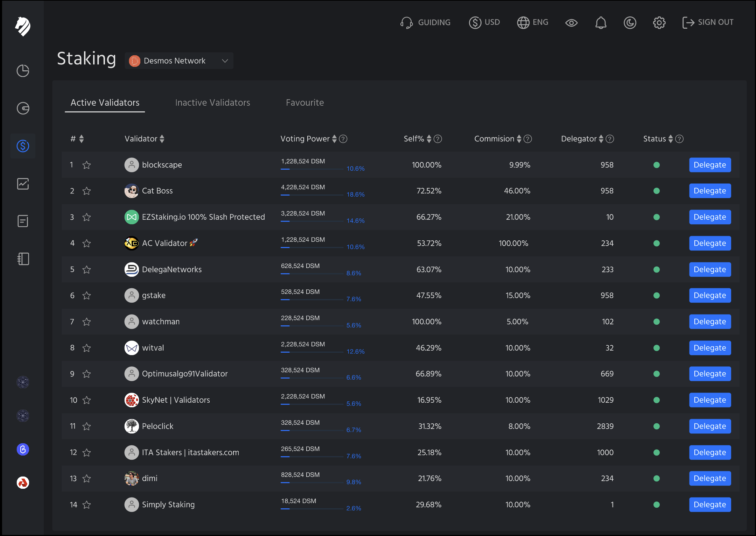Select the first Cosmos network sidebar icon

[x=23, y=382]
